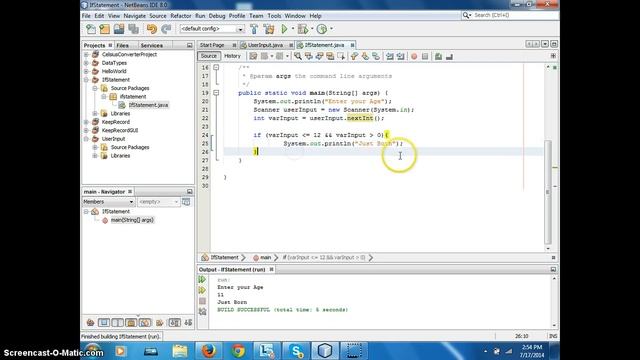Viewport: 640px width, 360px height.
Task: Click the Last Edit icon in editor toolbar
Action: click(x=253, y=56)
